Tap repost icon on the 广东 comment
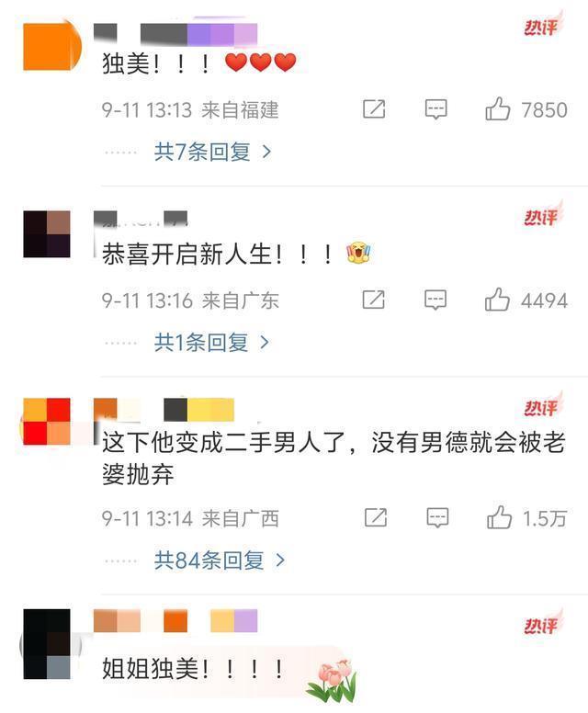This screenshot has width=588, height=713. (373, 300)
